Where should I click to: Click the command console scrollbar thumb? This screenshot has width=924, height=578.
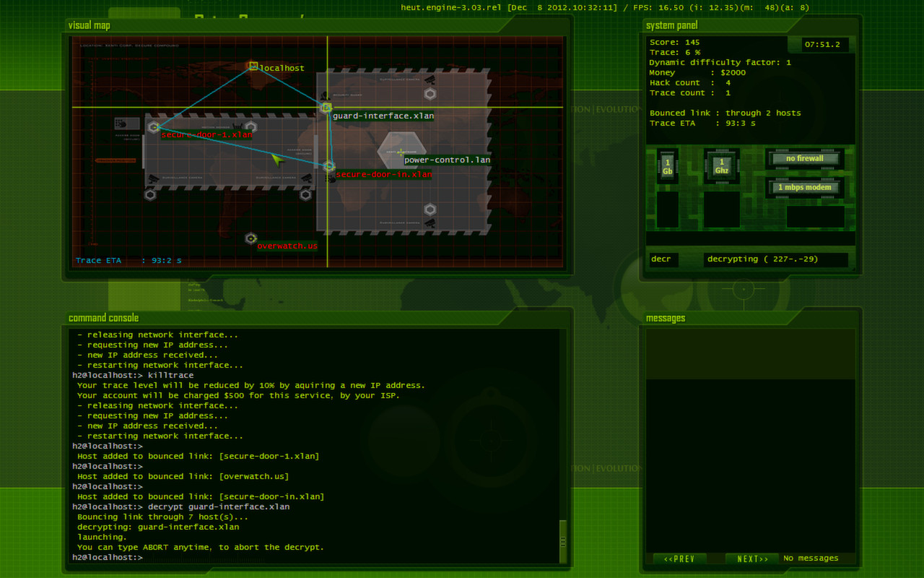[563, 538]
